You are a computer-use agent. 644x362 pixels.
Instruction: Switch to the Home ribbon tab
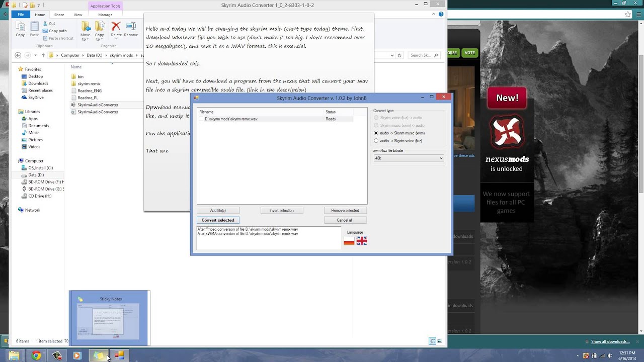(x=40, y=15)
